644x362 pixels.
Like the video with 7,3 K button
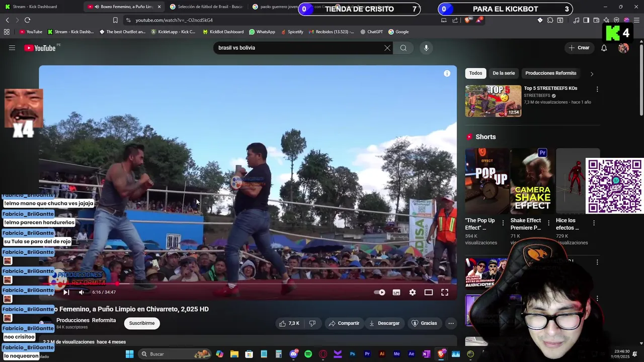289,323
